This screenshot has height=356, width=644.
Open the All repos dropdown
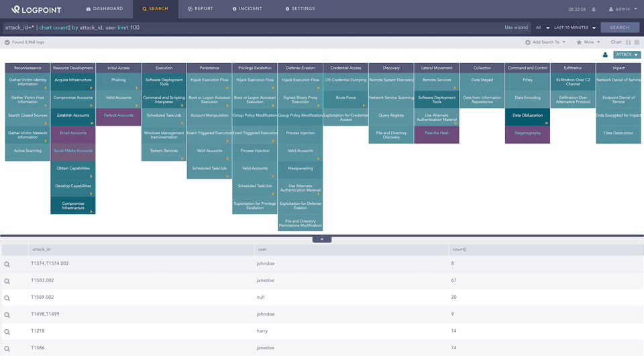point(543,28)
